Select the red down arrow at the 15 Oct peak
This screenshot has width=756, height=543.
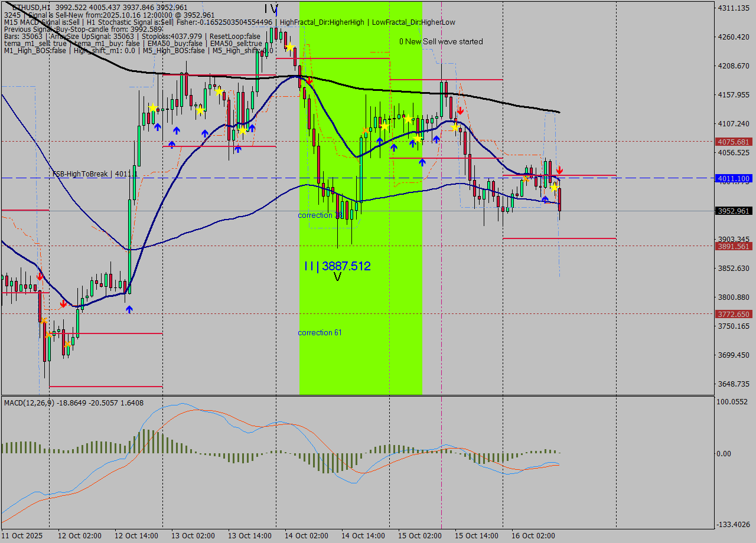(460, 110)
